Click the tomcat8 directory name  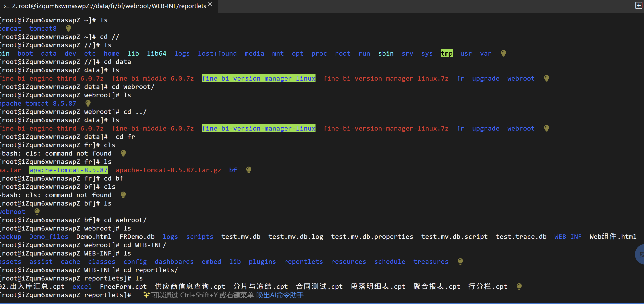[x=43, y=28]
